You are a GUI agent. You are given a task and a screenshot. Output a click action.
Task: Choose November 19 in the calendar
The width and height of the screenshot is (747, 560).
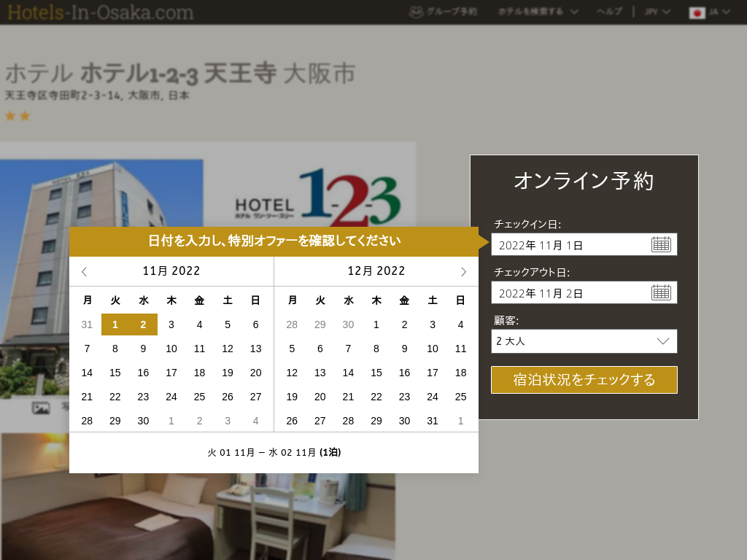(228, 373)
